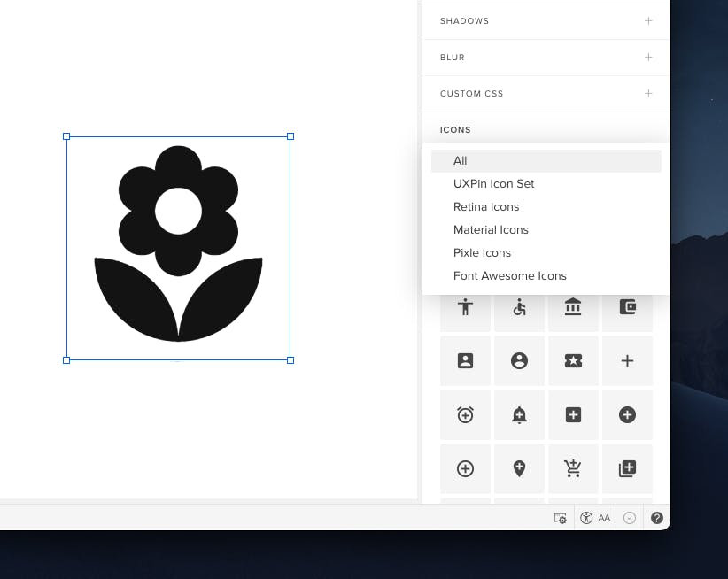Select the wallet icon
Screen dimensions: 728x579
627,307
